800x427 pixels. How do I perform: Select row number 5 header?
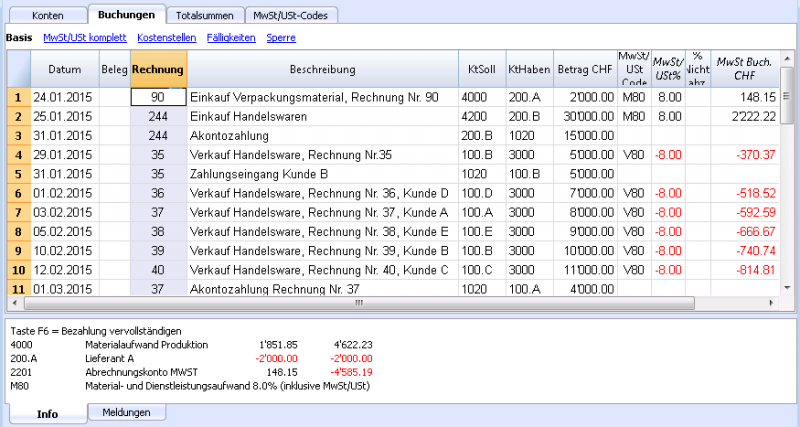point(18,174)
